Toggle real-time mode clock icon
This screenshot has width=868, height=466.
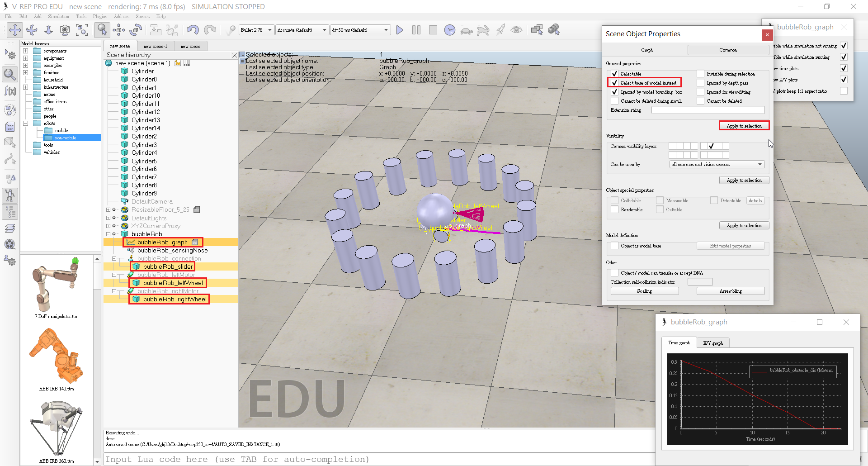click(x=450, y=30)
